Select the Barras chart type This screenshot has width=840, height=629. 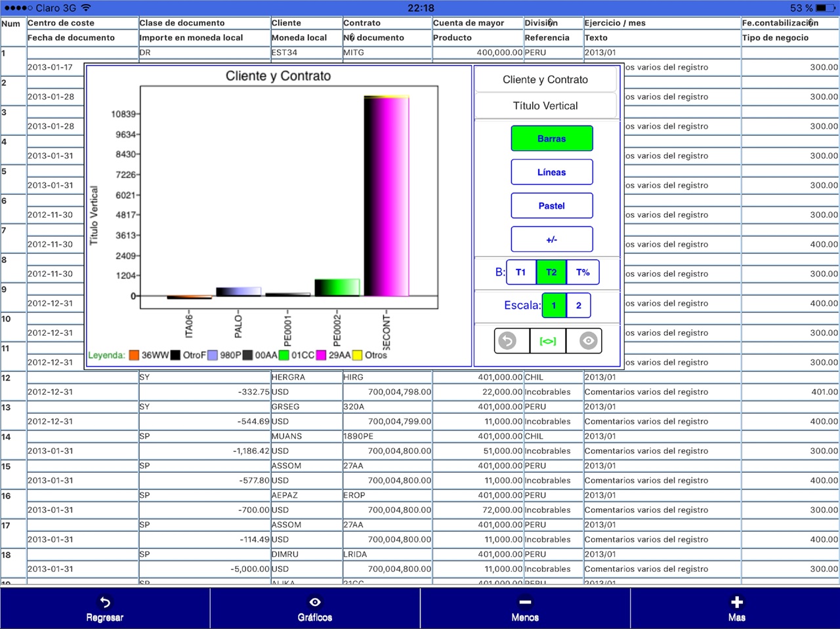(552, 138)
